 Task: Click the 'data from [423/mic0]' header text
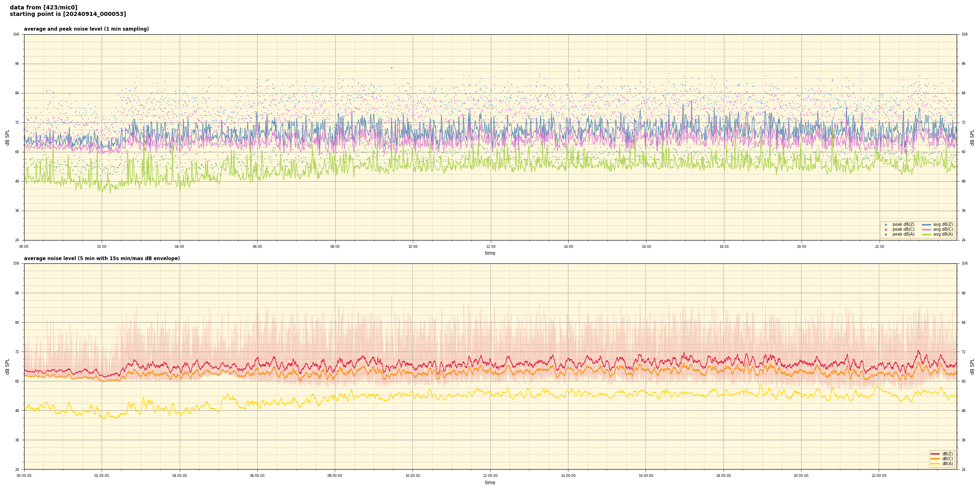[x=43, y=7]
